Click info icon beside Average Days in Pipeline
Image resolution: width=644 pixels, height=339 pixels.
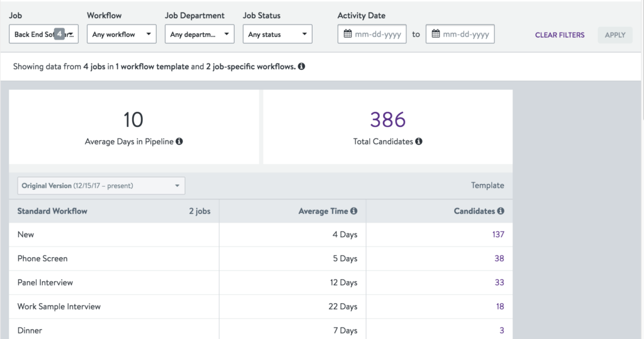179,142
